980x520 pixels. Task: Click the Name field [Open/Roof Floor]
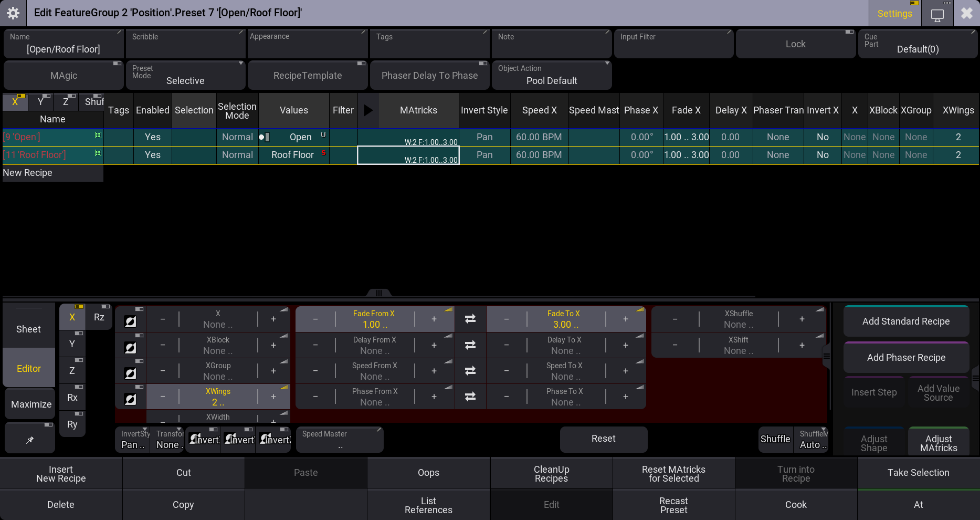(x=64, y=44)
